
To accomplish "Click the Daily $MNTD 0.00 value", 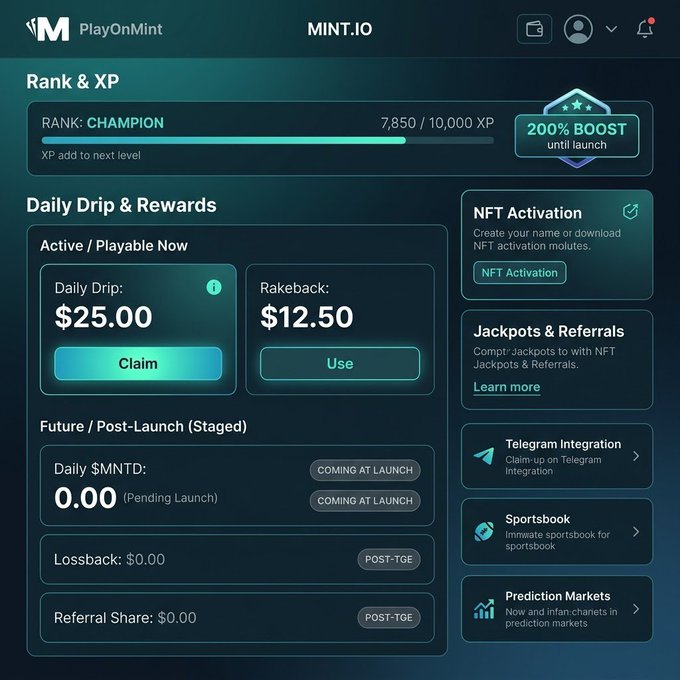I will click(x=85, y=497).
